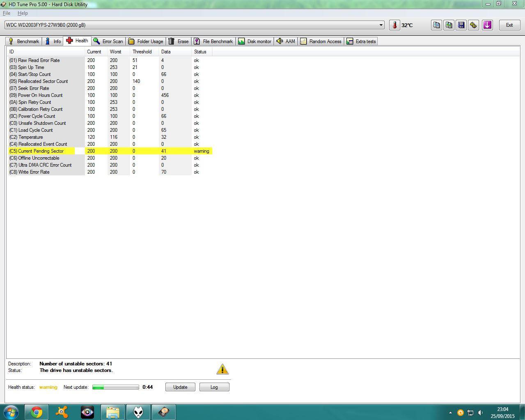Viewport: 525px width, 420px height.
Task: Click the Log button
Action: (214, 387)
